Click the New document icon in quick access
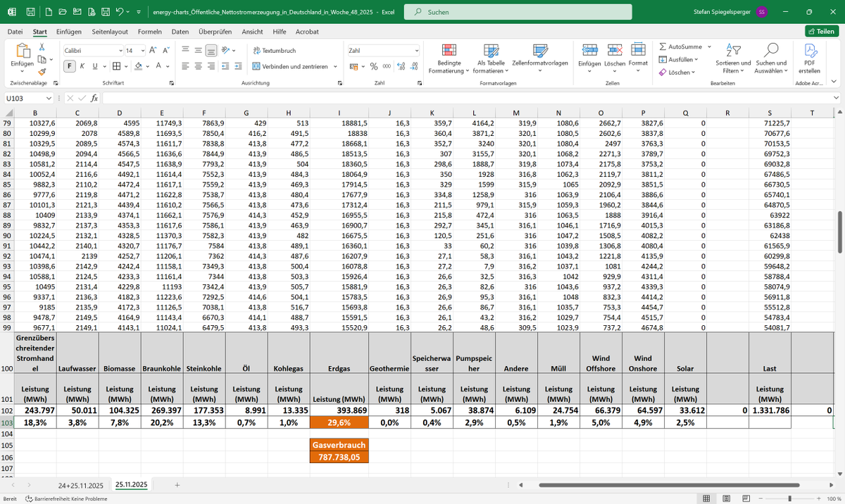The image size is (845, 504). pyautogui.click(x=48, y=12)
